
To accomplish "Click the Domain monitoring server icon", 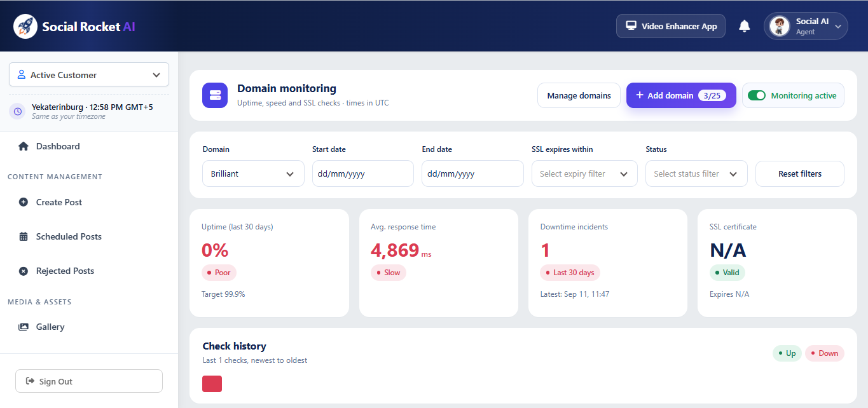I will coord(215,95).
